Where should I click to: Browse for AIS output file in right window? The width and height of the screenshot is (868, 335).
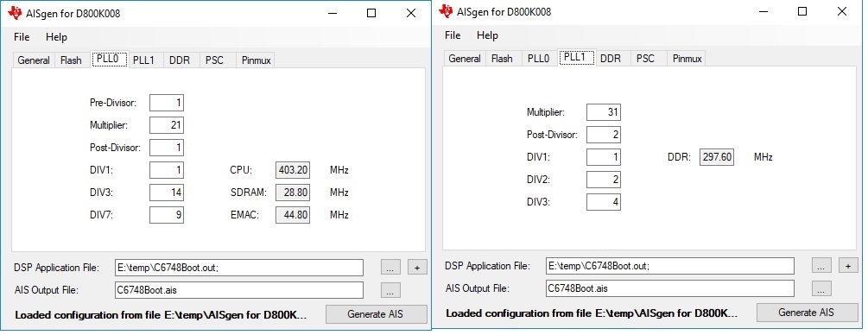[821, 288]
